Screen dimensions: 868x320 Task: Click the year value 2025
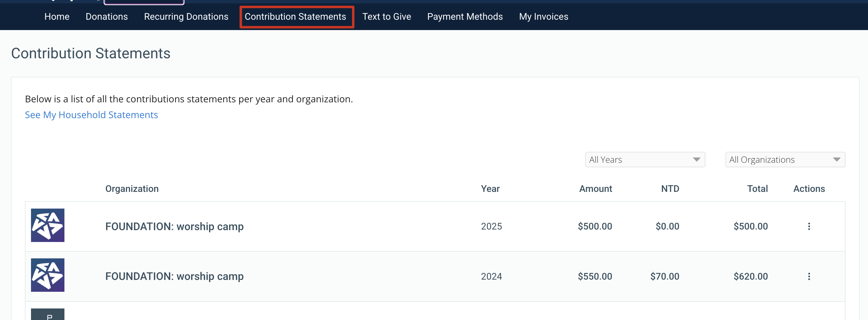(491, 226)
